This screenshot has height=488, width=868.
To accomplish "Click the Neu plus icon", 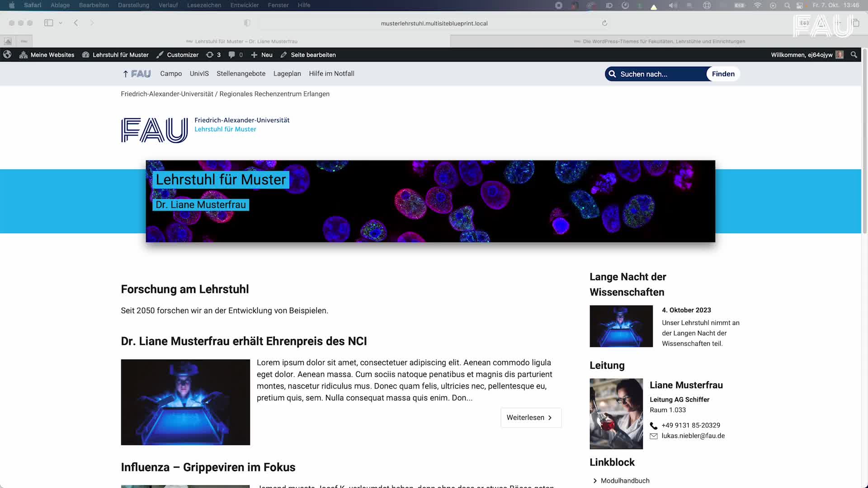I will tap(255, 55).
